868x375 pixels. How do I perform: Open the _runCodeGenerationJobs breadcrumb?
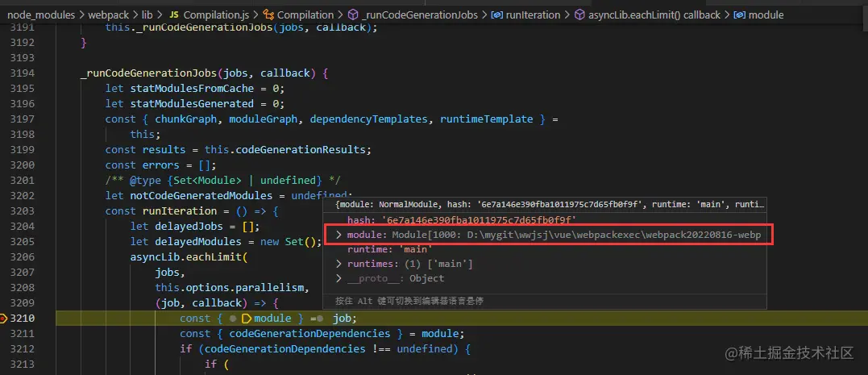pyautogui.click(x=420, y=15)
